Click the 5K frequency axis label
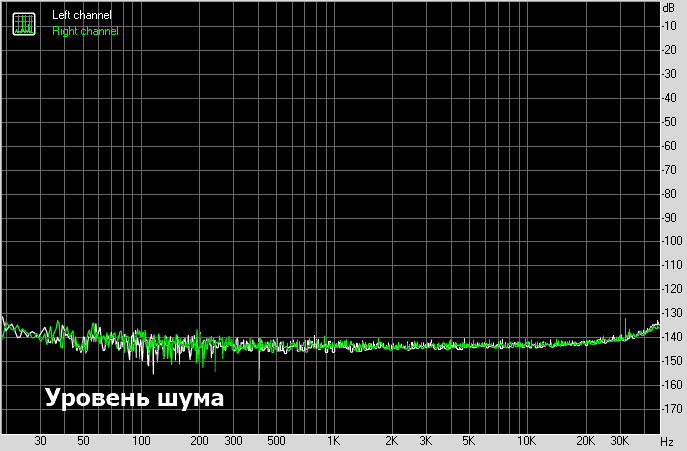The height and width of the screenshot is (451, 687). [468, 441]
